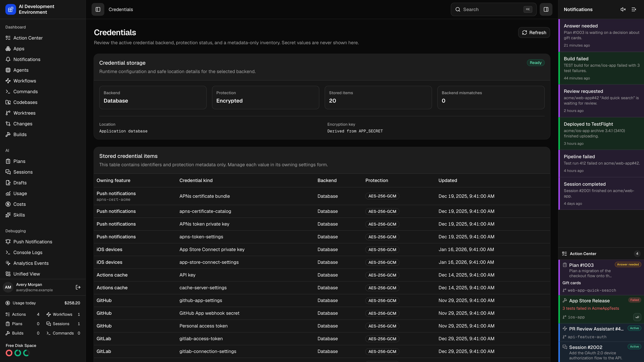Click the Console Logs terminal icon
644x362 pixels.
coord(8,253)
